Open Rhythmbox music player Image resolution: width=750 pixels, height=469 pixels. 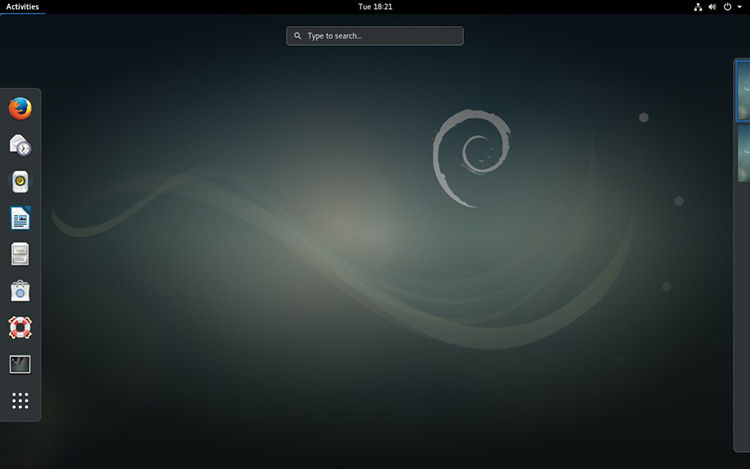point(20,182)
